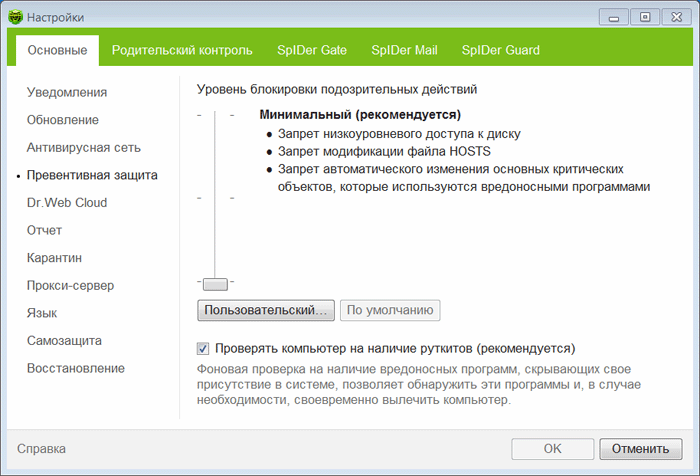This screenshot has height=476, width=700.
Task: Minimize the Настройки window
Action: [614, 17]
